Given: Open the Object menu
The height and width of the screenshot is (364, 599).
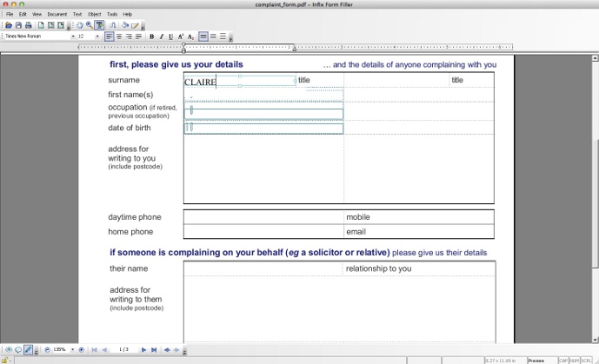Looking at the screenshot, I should pyautogui.click(x=95, y=14).
